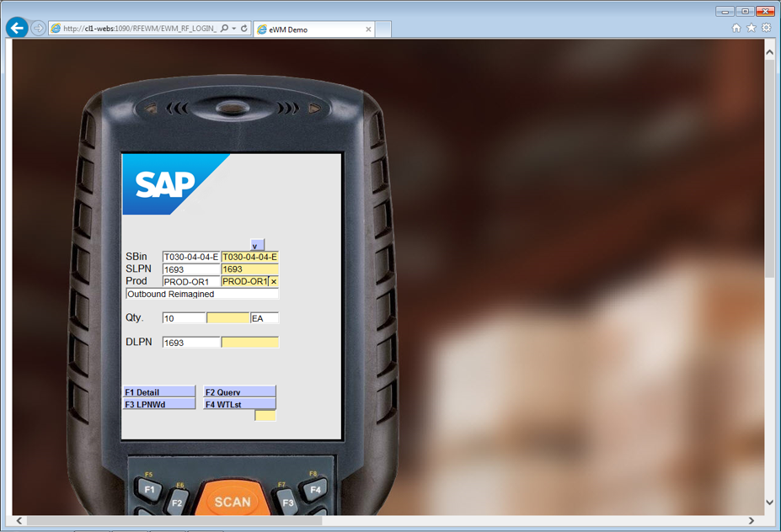Click the yellow Qty. verification input field
Image resolution: width=781 pixels, height=532 pixels.
(x=228, y=318)
